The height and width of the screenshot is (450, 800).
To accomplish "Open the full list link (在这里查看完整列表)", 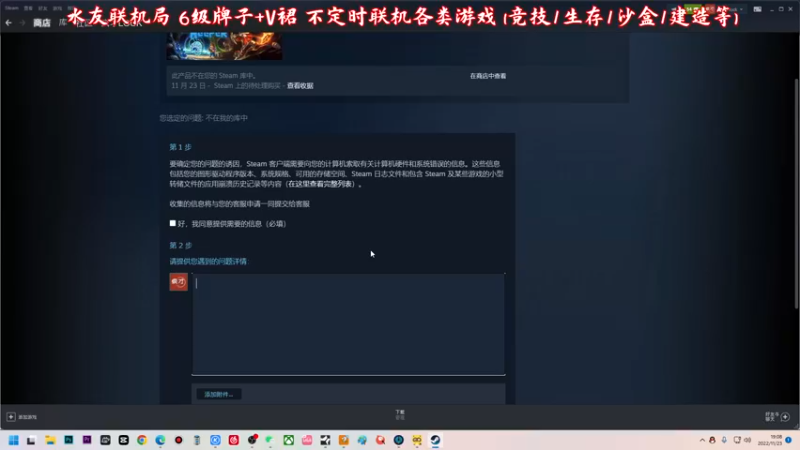I will tap(320, 184).
